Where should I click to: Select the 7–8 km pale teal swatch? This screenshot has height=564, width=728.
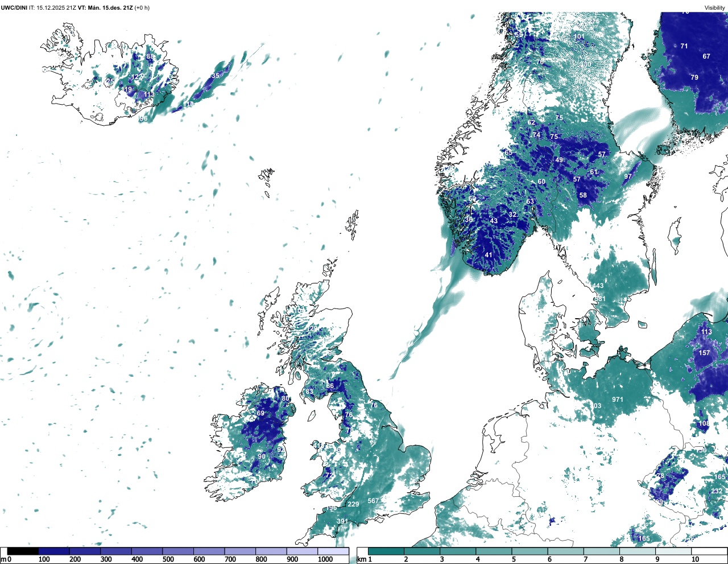click(x=601, y=551)
